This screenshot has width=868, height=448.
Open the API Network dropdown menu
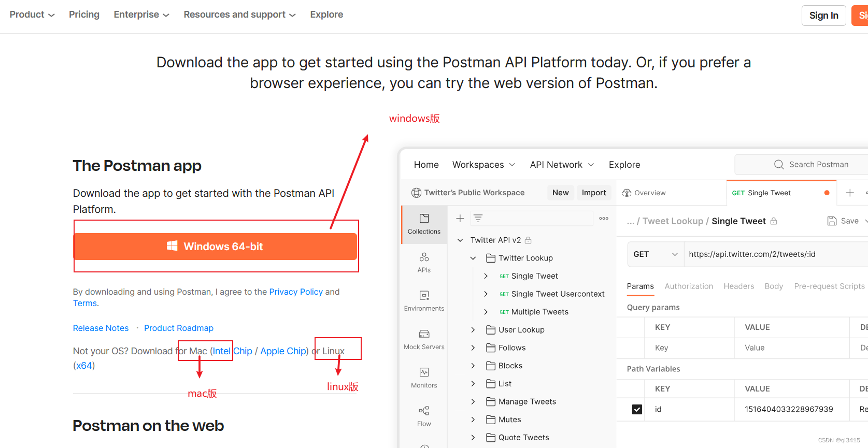[x=562, y=165]
